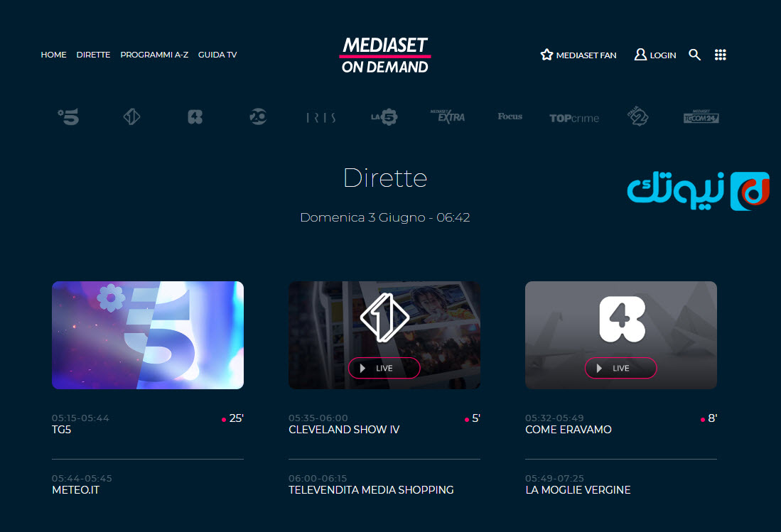Play the Italia 1 LIVE button
This screenshot has height=532, width=781.
click(384, 368)
